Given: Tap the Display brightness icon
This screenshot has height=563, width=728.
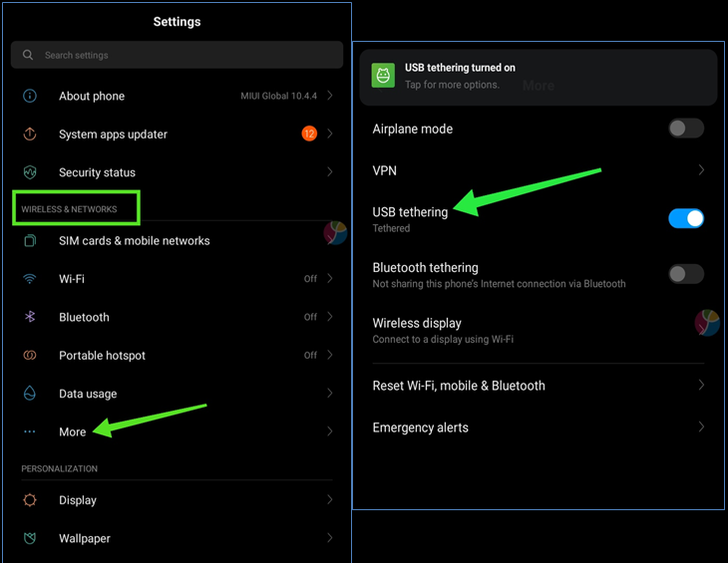Looking at the screenshot, I should (x=30, y=500).
